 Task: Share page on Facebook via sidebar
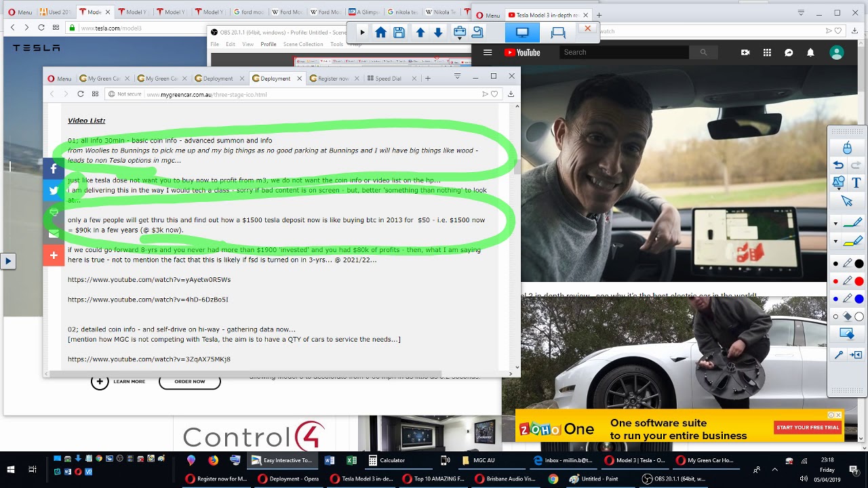coord(54,169)
